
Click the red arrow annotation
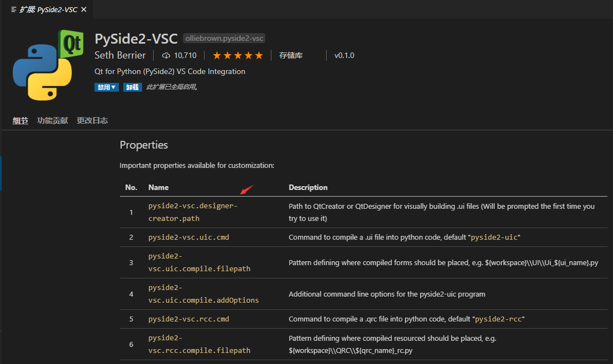click(247, 191)
